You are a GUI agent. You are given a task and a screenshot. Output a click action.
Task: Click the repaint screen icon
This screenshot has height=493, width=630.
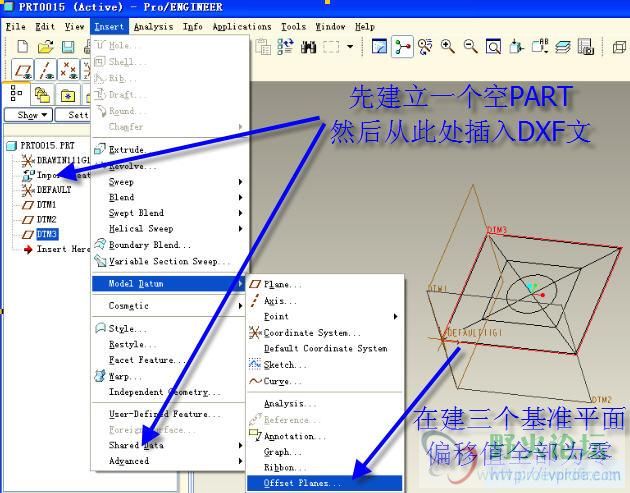pos(379,47)
